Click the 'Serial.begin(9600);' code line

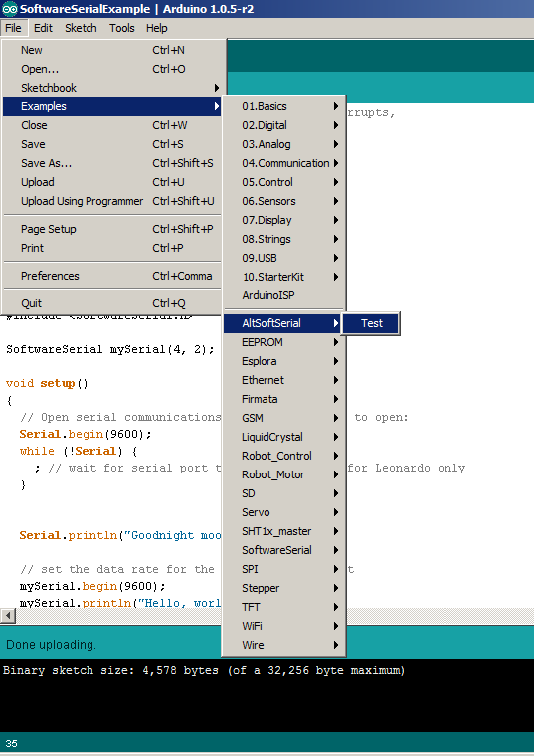(x=86, y=434)
